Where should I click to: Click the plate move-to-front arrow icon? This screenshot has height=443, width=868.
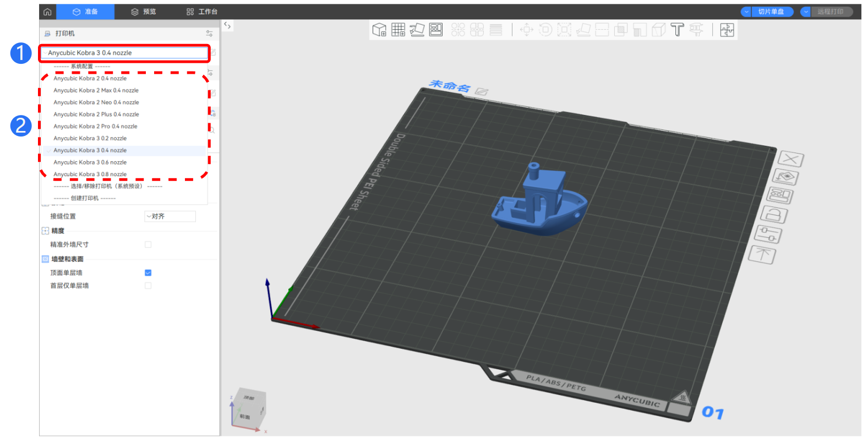[x=762, y=254]
